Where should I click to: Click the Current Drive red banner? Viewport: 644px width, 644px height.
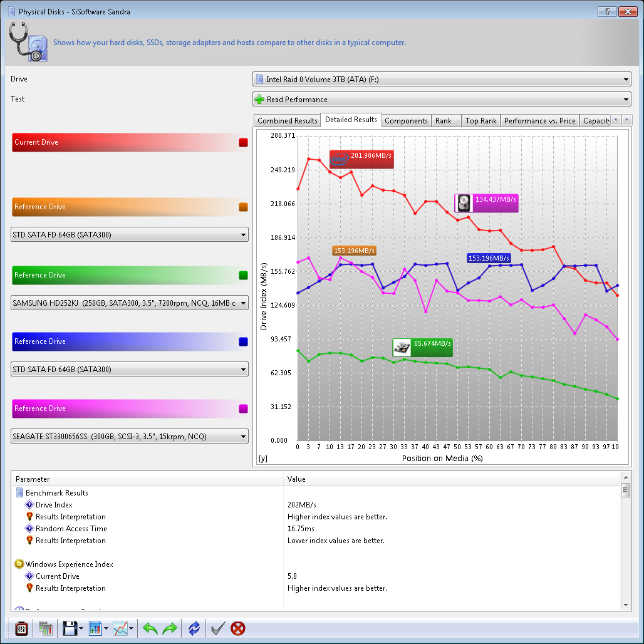(130, 142)
